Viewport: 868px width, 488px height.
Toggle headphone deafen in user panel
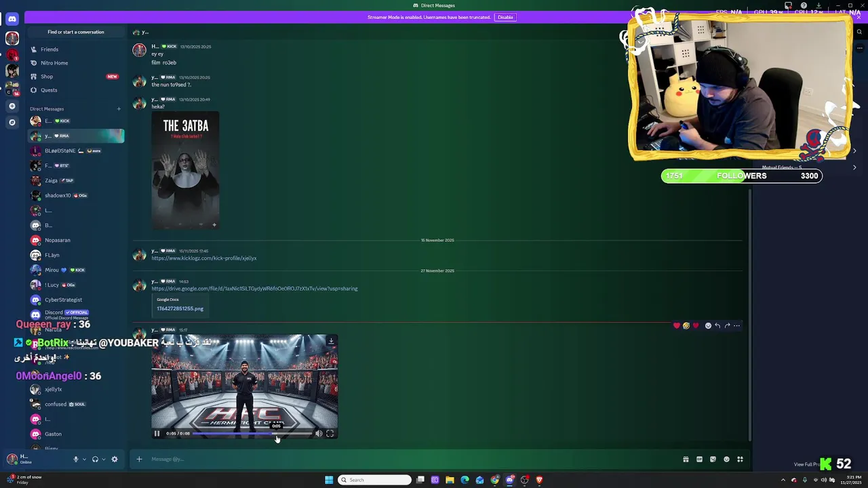click(x=95, y=459)
